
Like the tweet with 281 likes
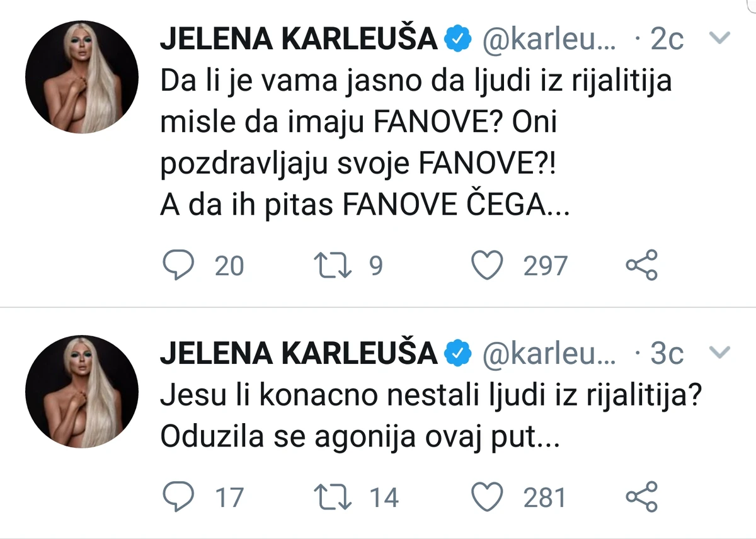pos(488,498)
